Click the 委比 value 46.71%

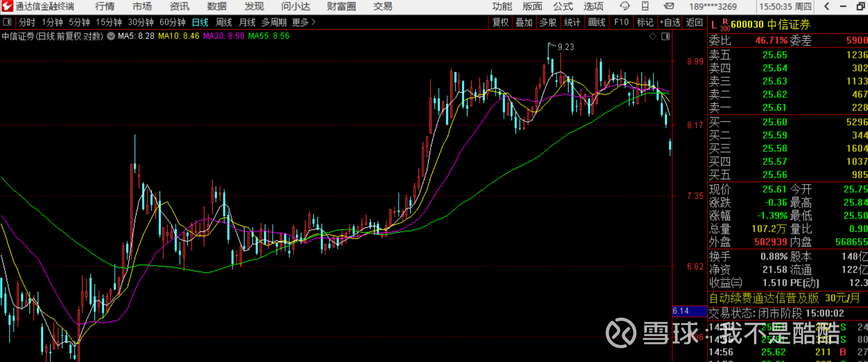coord(771,41)
